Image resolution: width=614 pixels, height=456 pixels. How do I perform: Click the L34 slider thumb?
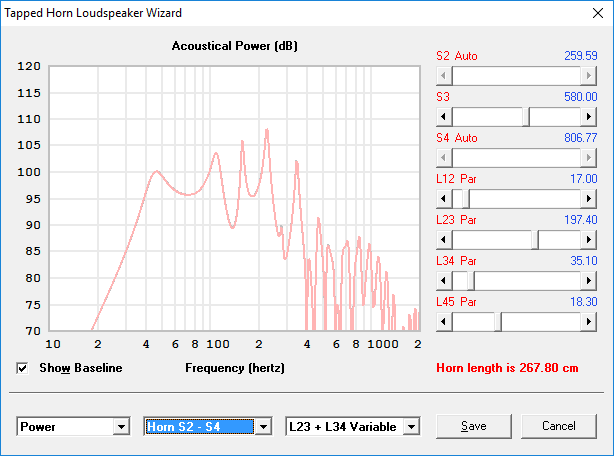(471, 281)
